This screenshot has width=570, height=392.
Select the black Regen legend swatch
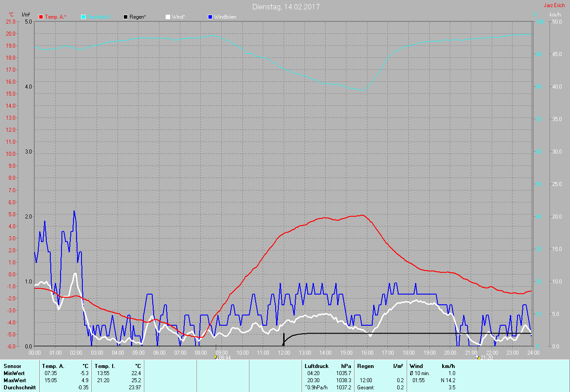pyautogui.click(x=126, y=17)
